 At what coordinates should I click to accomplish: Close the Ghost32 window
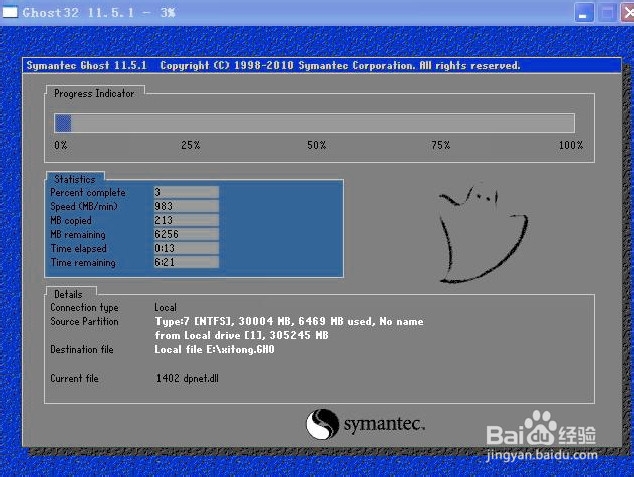pyautogui.click(x=628, y=13)
